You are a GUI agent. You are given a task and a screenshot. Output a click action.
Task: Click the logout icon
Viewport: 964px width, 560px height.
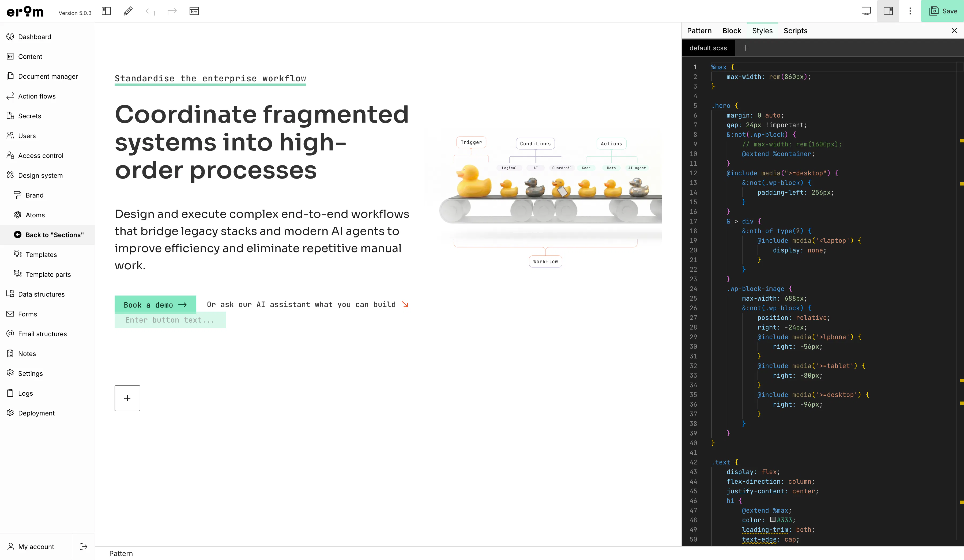(83, 547)
